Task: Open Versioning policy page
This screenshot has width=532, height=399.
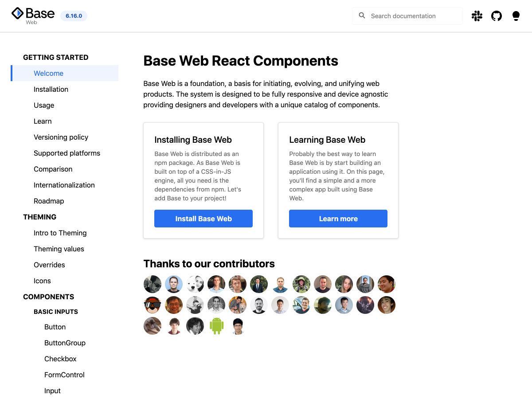Action: point(61,137)
